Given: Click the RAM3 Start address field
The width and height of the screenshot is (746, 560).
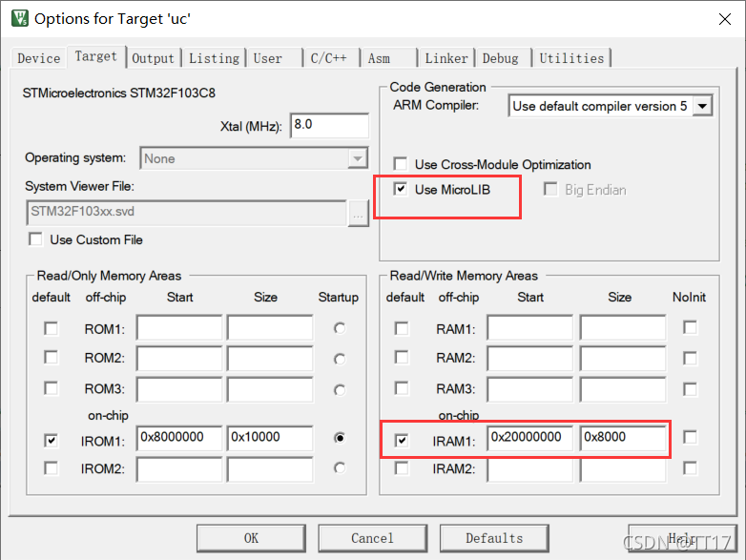Looking at the screenshot, I should [530, 389].
